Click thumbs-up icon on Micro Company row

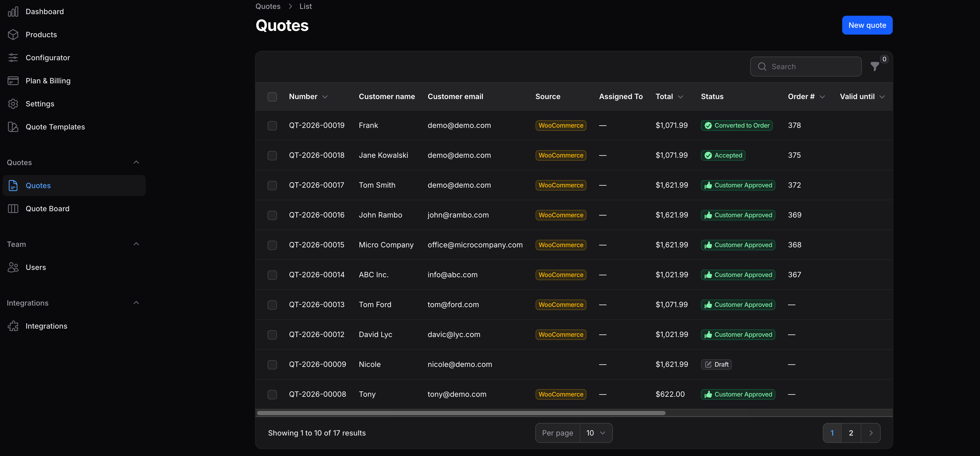click(x=708, y=245)
